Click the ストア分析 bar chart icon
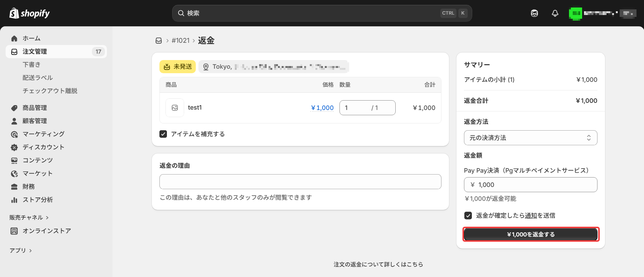 [14, 200]
